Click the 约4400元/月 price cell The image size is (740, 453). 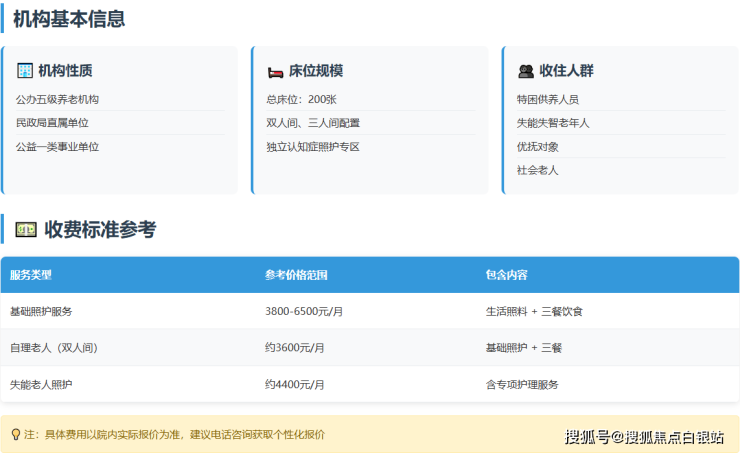pos(294,384)
